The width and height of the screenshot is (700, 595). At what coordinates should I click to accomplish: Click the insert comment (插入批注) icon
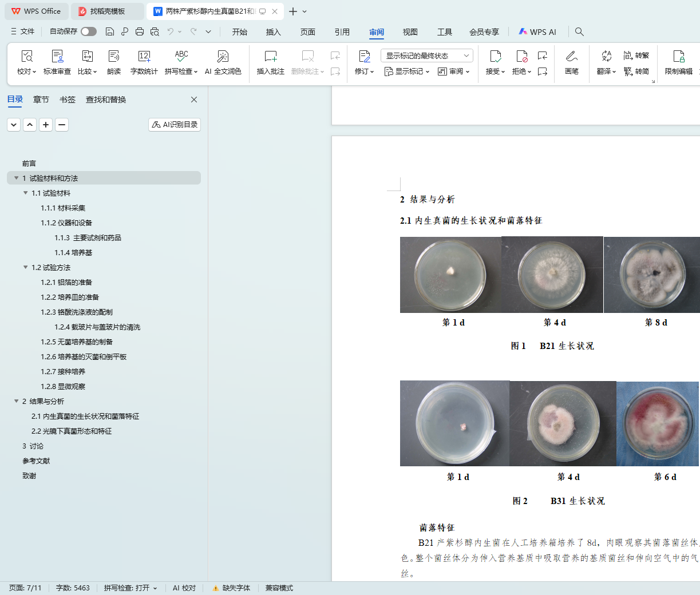[270, 57]
